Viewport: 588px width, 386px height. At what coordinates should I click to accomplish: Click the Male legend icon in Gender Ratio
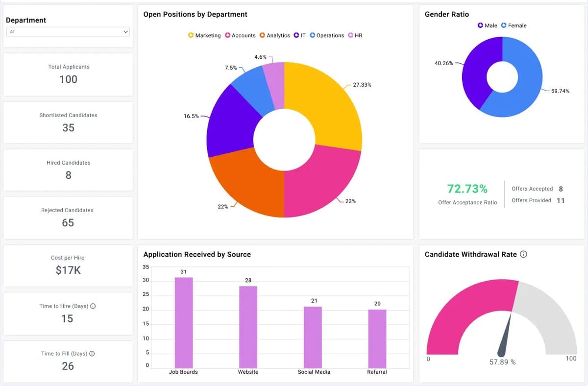(480, 25)
